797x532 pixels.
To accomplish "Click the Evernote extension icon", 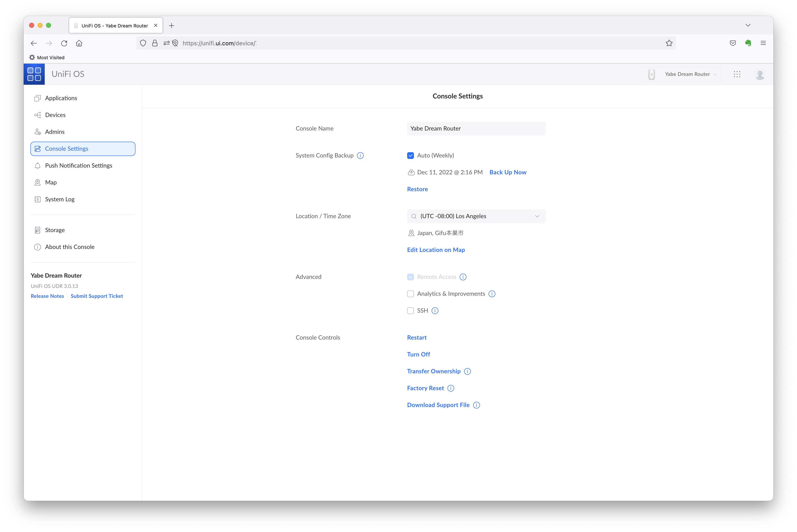I will (748, 43).
